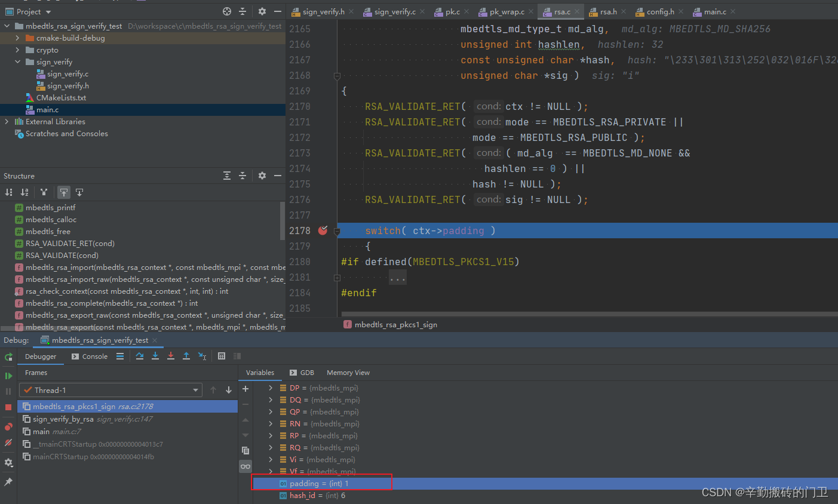Click mbedtls_rsa_pkcs1_sign breadcrumb

395,325
